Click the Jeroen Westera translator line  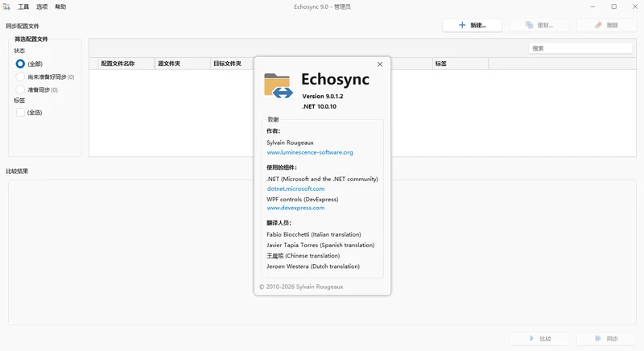click(x=313, y=266)
